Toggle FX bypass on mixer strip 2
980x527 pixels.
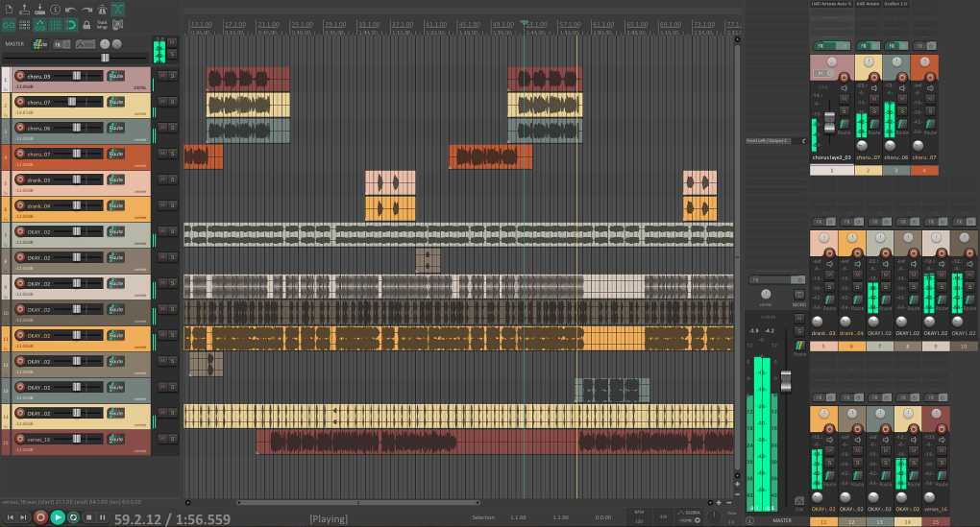tap(874, 45)
